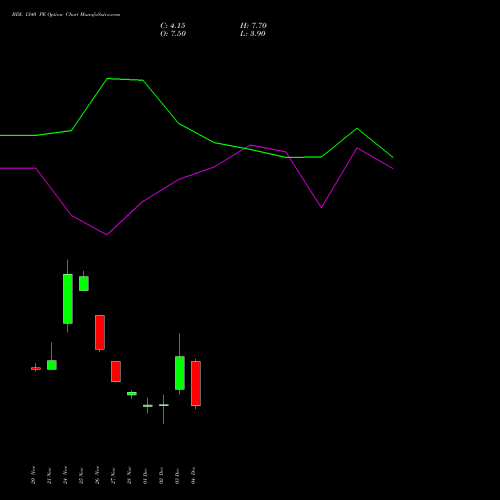Screen dimensions: 500x500
Task: Select the 26 Nov date label
Action: coord(97,475)
